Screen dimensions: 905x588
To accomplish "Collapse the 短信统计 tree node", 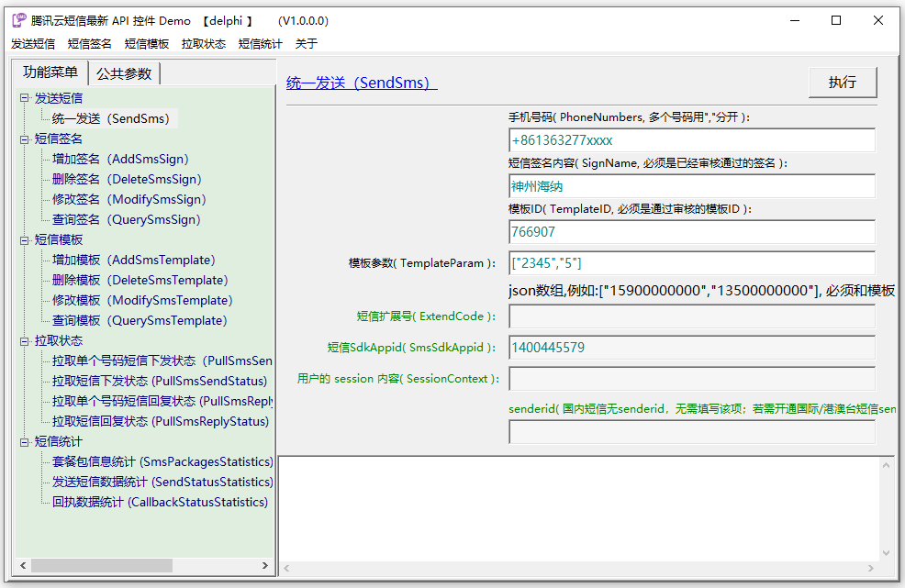I will 24,442.
